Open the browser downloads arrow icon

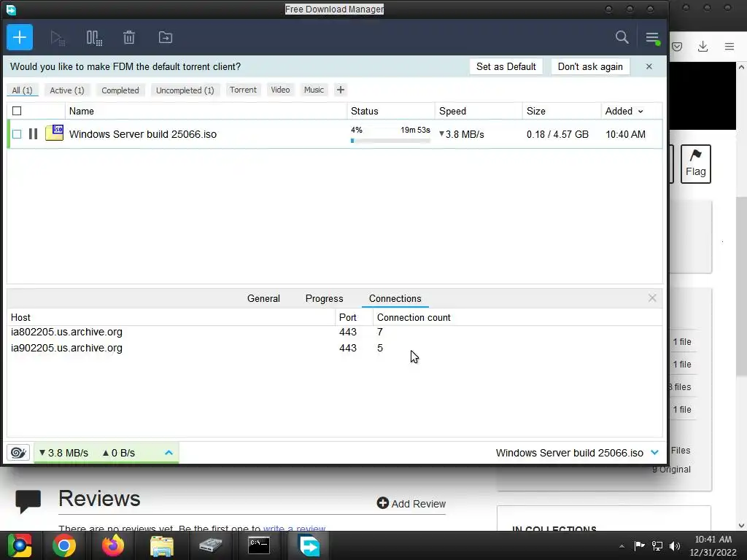703,46
